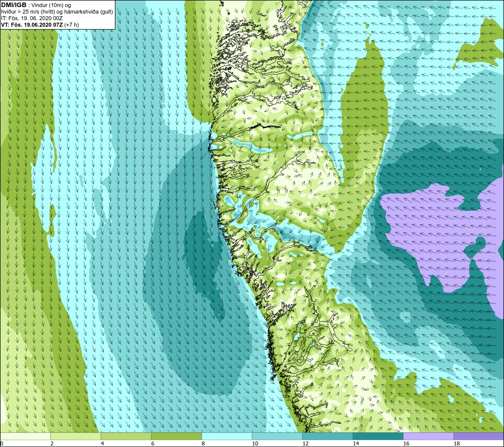Select the purple swatch above 18 m/s
Viewport: 504px width, 447px height.
[479, 436]
